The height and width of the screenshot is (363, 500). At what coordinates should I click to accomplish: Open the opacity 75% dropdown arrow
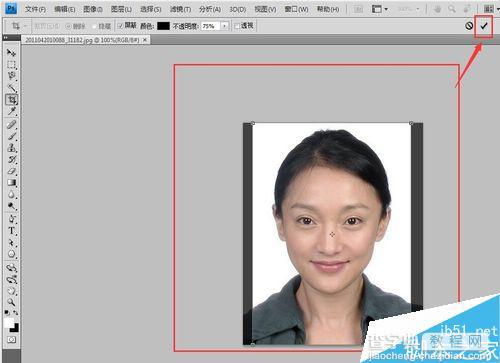[x=225, y=26]
